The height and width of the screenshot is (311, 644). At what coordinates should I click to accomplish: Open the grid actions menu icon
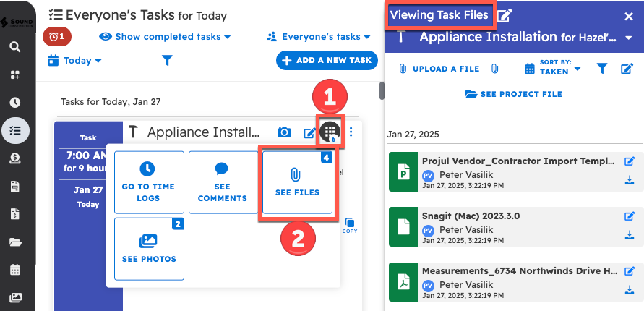pos(330,132)
